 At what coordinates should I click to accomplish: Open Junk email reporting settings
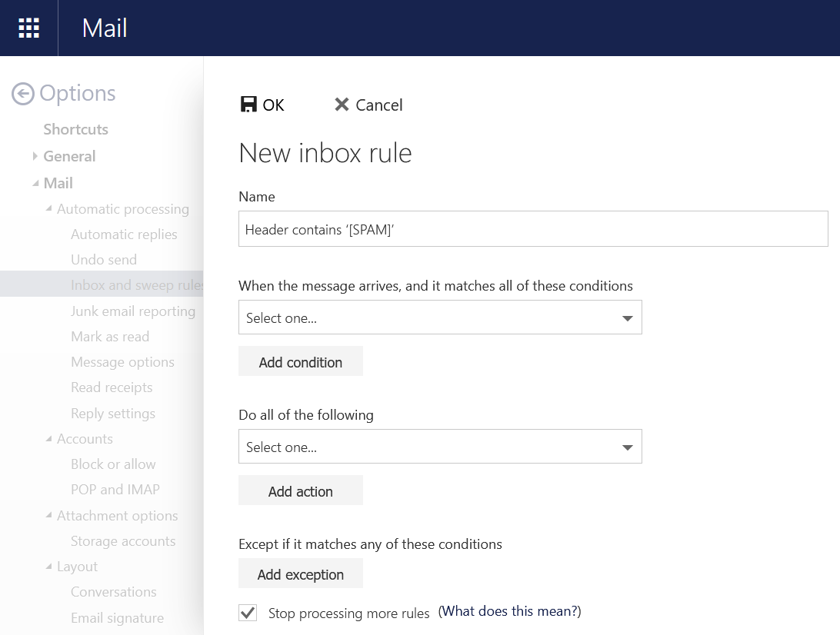coord(133,311)
